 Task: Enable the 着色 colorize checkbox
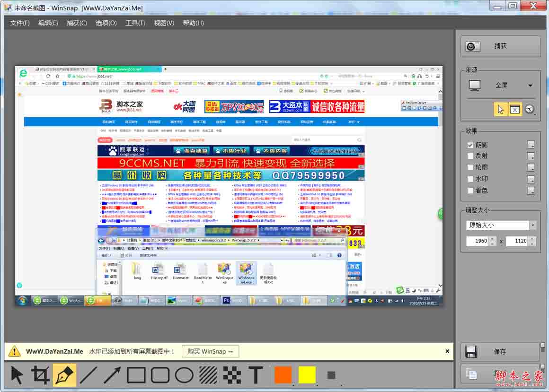click(x=470, y=191)
